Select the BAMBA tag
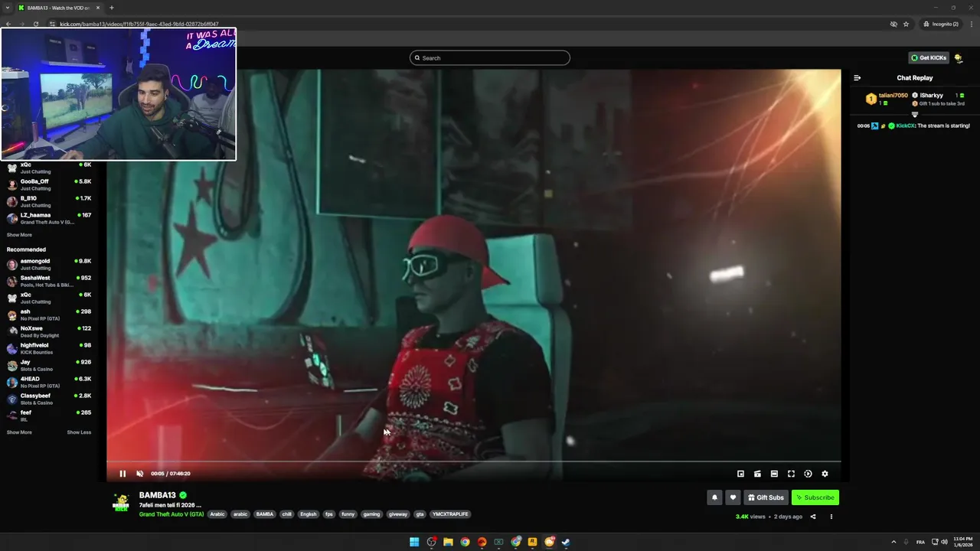This screenshot has width=980, height=551. point(265,514)
